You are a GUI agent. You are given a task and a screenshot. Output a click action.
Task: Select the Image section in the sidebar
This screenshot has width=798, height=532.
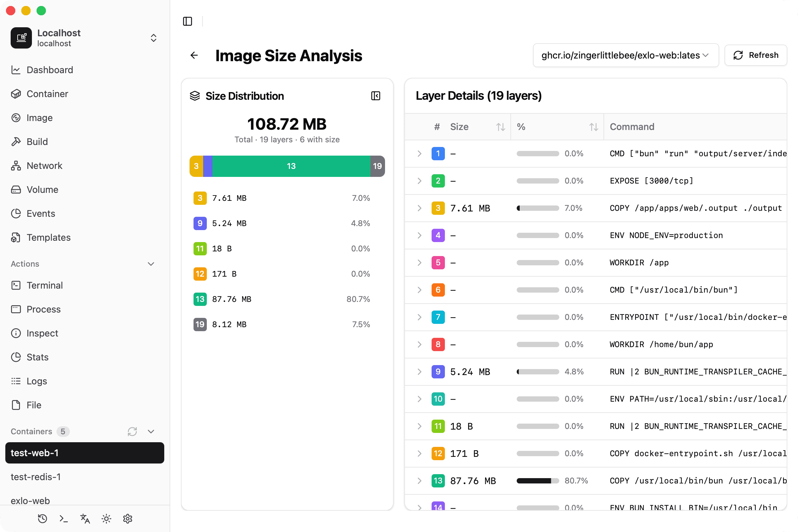[x=40, y=118]
